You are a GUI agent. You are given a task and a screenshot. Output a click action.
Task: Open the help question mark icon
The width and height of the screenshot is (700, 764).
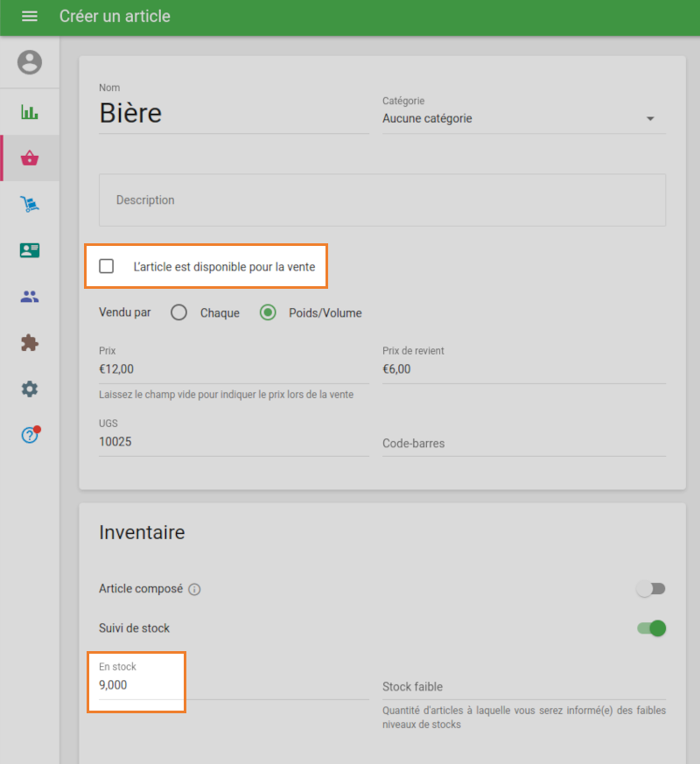(30, 435)
